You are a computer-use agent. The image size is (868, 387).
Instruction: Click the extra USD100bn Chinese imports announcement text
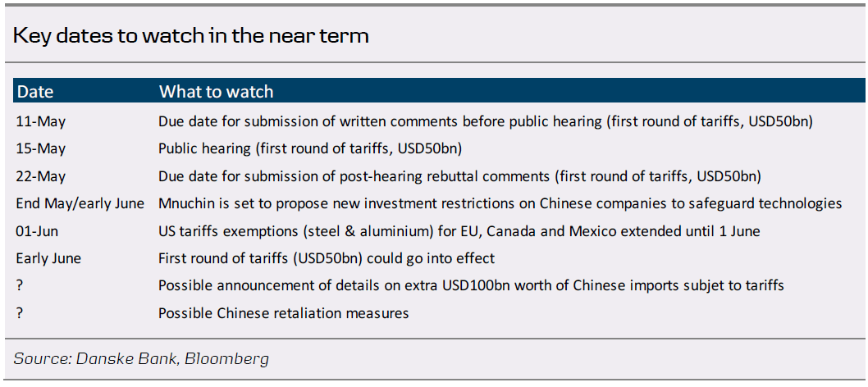coord(471,285)
